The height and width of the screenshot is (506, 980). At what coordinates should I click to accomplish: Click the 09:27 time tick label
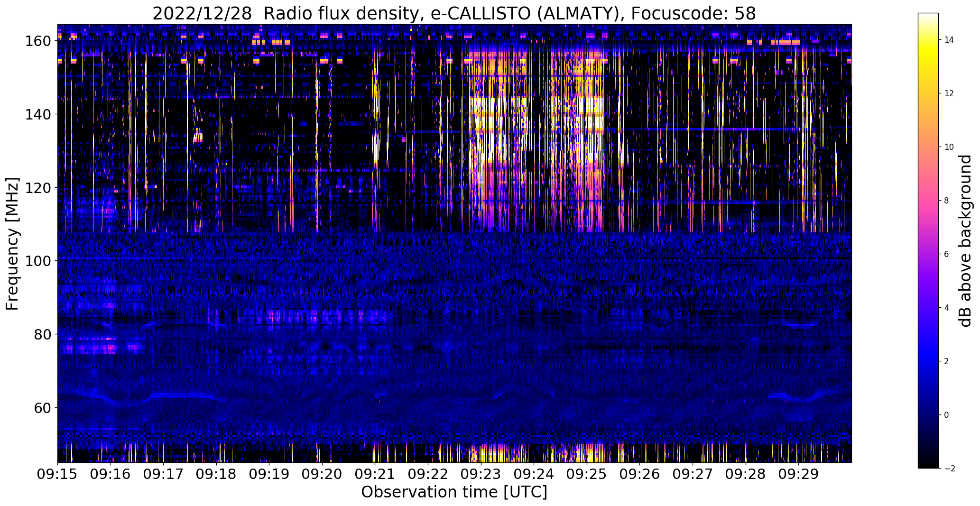pos(693,474)
